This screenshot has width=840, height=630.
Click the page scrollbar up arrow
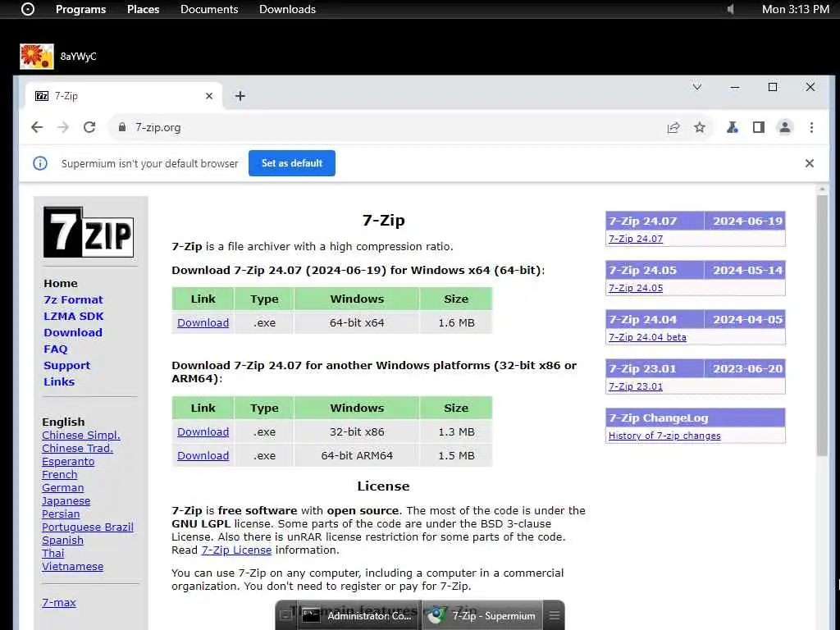(822, 189)
